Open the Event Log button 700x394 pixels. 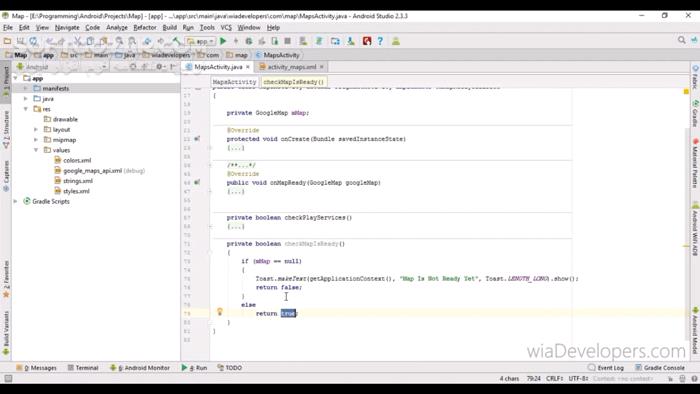[606, 368]
